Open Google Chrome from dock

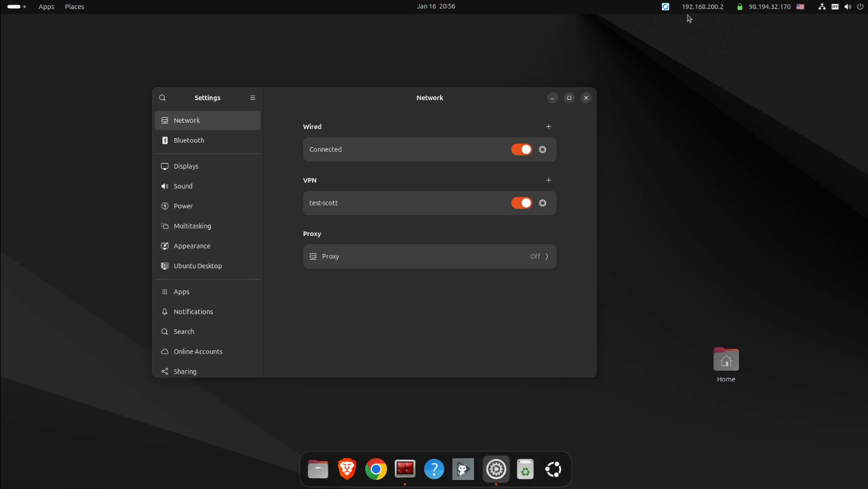coord(376,469)
